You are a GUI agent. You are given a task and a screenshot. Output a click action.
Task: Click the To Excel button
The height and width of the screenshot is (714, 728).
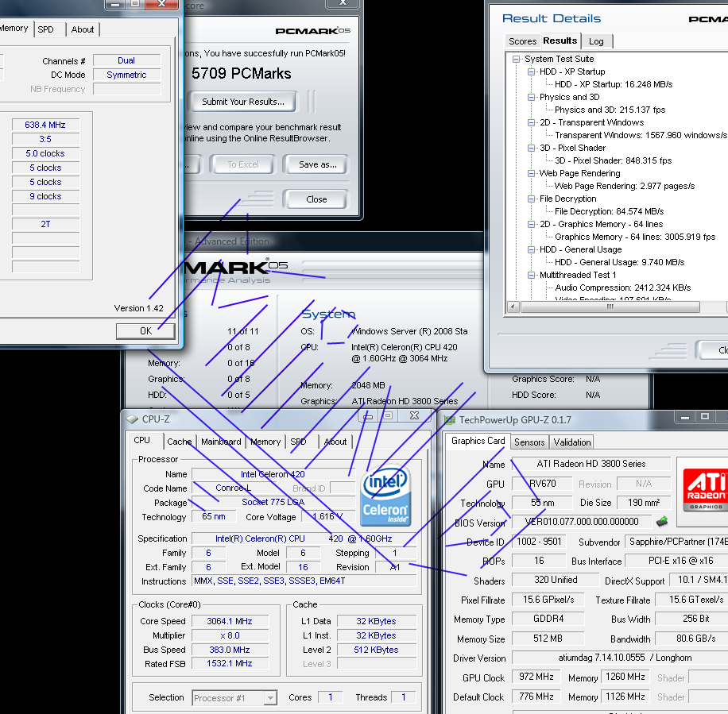pyautogui.click(x=243, y=164)
